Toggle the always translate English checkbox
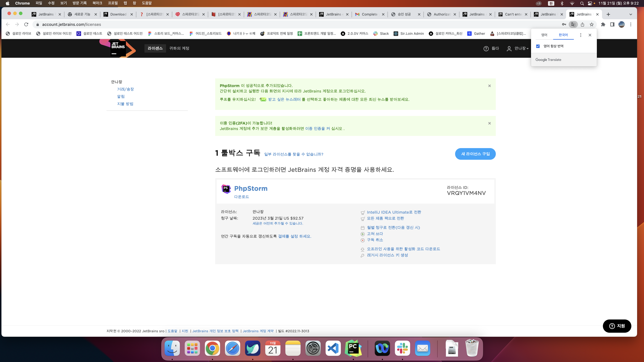The width and height of the screenshot is (644, 362). pos(538,46)
